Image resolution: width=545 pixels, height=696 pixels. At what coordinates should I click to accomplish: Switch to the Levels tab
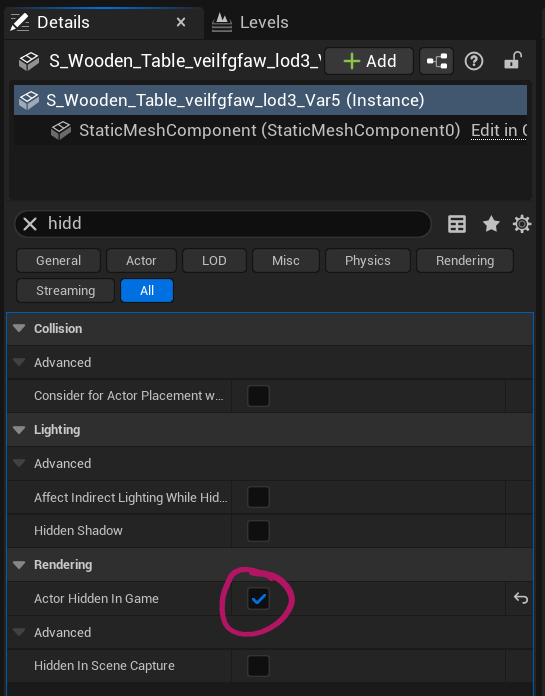(250, 22)
